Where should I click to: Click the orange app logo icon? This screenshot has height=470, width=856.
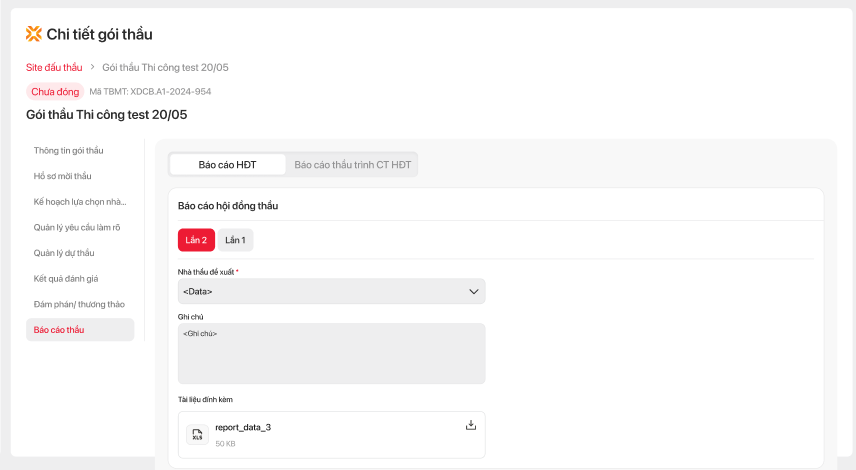(x=34, y=34)
